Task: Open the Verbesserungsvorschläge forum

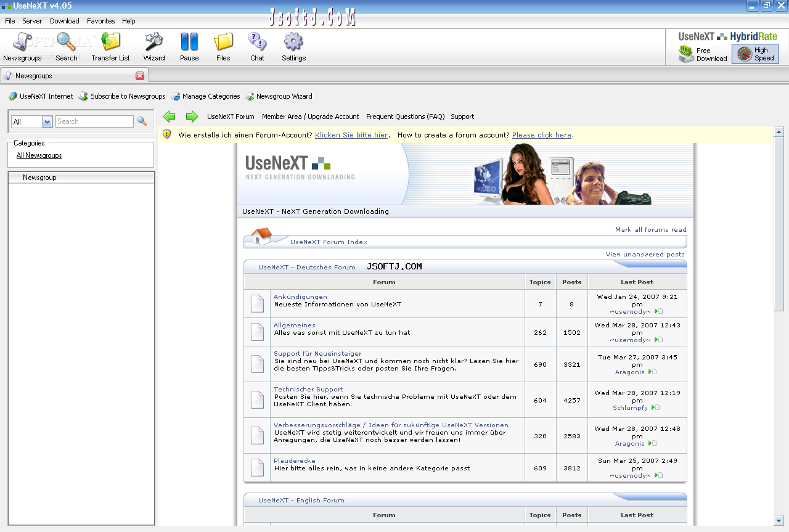Action: (x=391, y=425)
